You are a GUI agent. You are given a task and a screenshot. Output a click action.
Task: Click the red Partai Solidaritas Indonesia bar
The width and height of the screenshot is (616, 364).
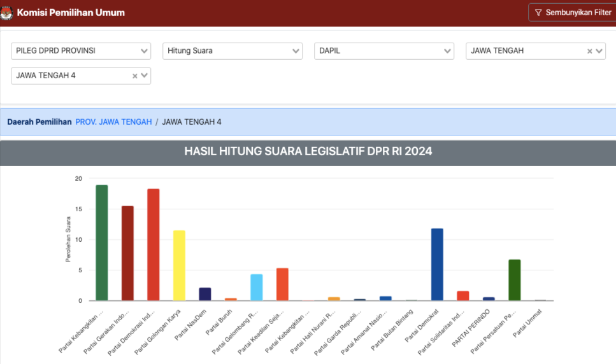coord(462,296)
